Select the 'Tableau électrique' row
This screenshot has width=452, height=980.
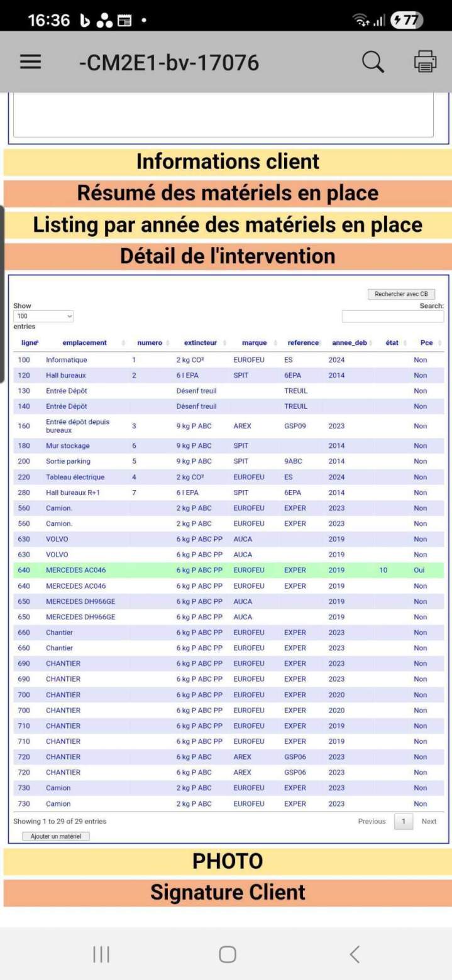click(x=229, y=477)
